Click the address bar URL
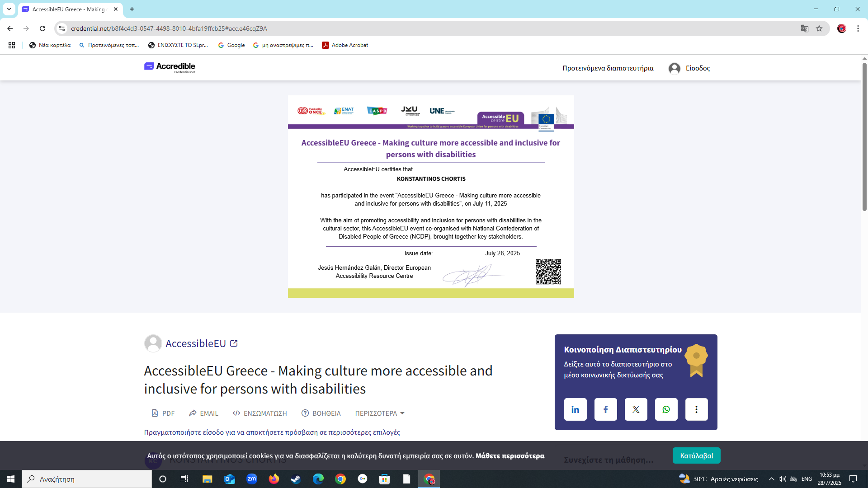 pyautogui.click(x=169, y=28)
